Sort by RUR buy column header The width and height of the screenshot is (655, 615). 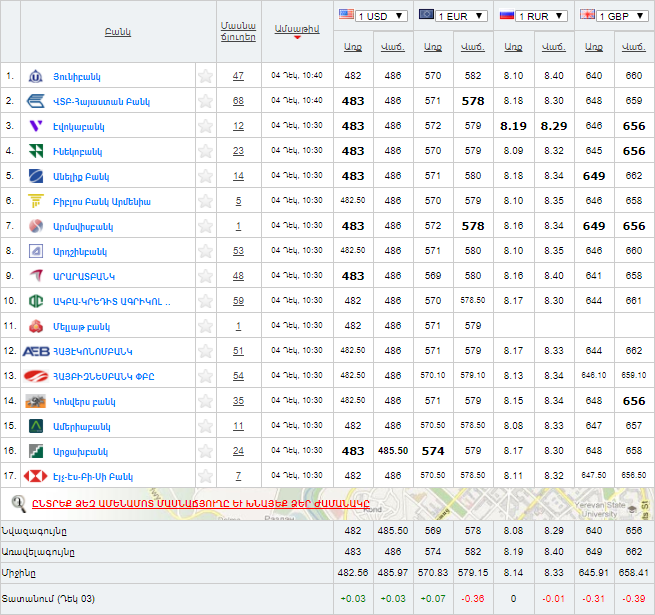point(513,47)
